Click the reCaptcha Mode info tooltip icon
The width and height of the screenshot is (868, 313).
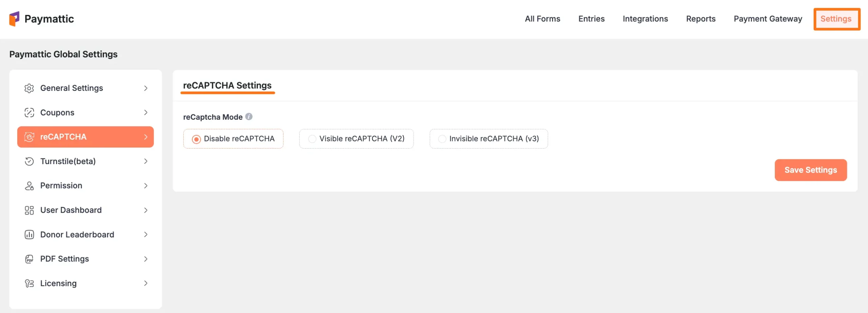[x=249, y=117]
